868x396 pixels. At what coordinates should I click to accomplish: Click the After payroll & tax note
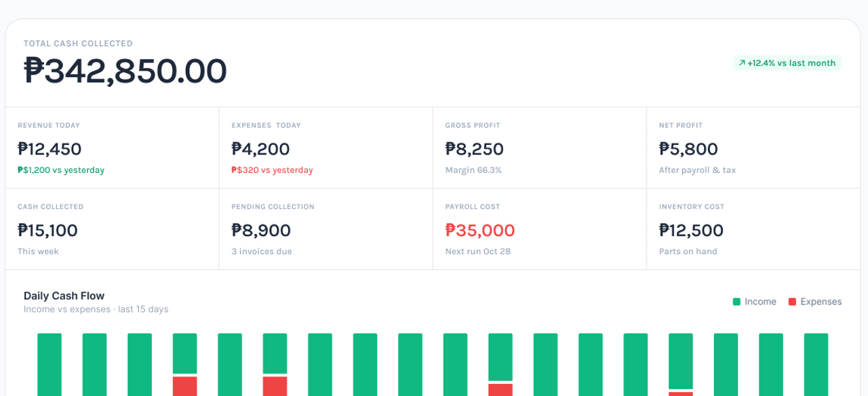pyautogui.click(x=697, y=170)
